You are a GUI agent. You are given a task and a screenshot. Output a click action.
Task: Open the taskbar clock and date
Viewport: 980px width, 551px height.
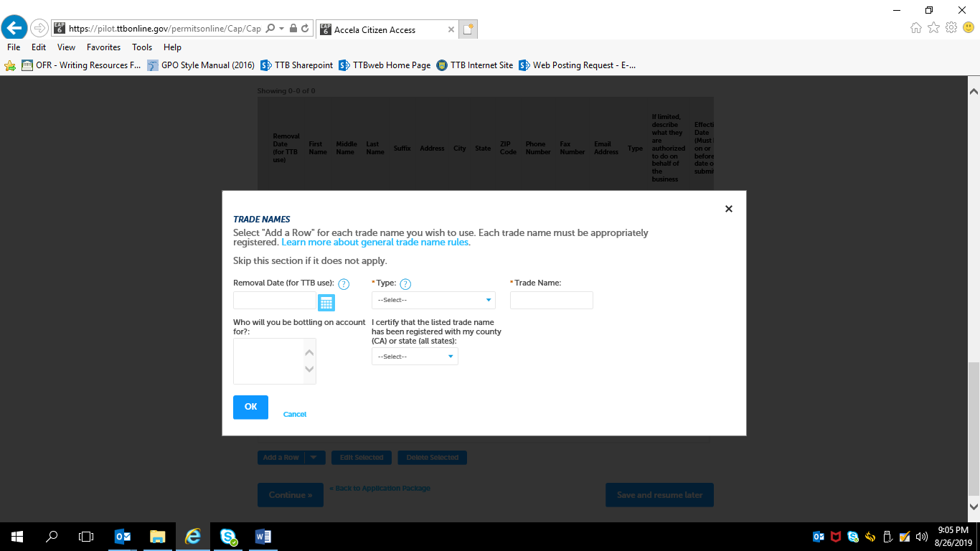pyautogui.click(x=952, y=536)
